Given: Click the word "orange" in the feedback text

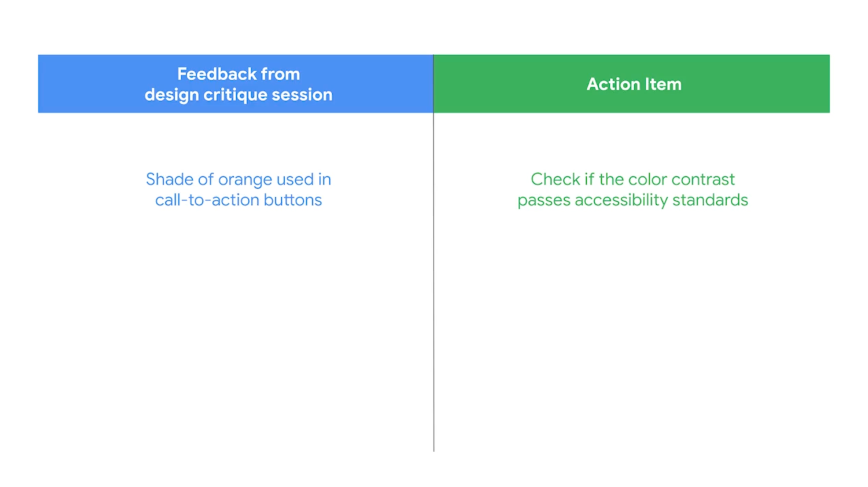Looking at the screenshot, I should 245,180.
